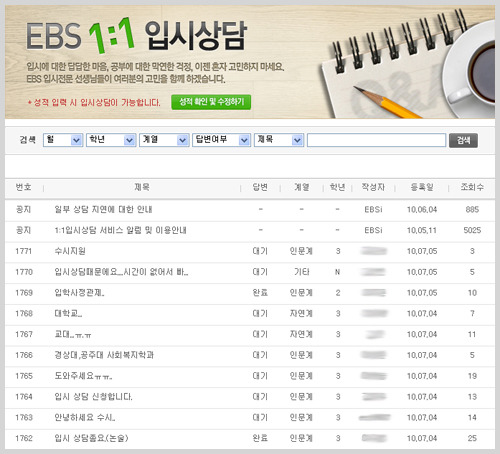The width and height of the screenshot is (500, 454).
Task: Open the 월 dropdown
Action: 63,140
